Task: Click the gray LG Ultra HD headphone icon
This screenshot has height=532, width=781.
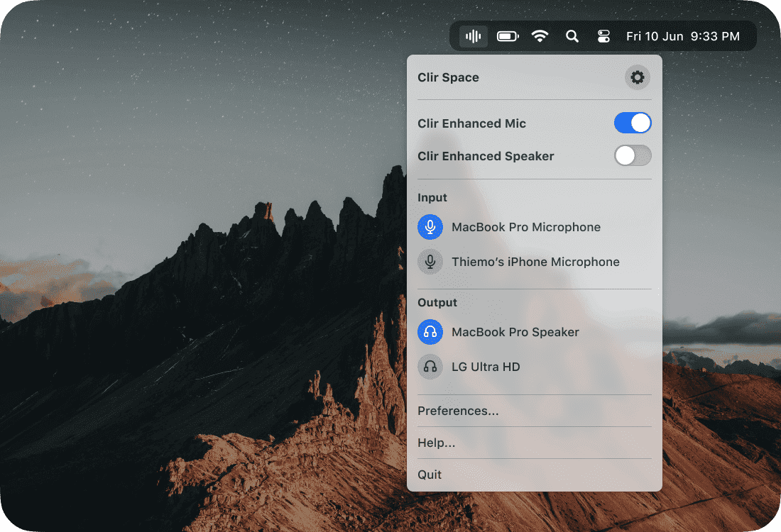Action: pyautogui.click(x=430, y=367)
